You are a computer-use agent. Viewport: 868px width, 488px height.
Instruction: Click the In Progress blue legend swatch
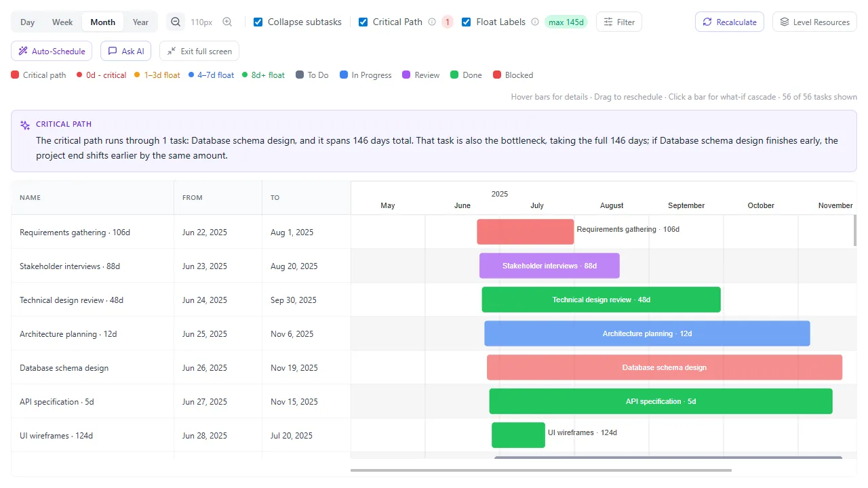point(344,75)
